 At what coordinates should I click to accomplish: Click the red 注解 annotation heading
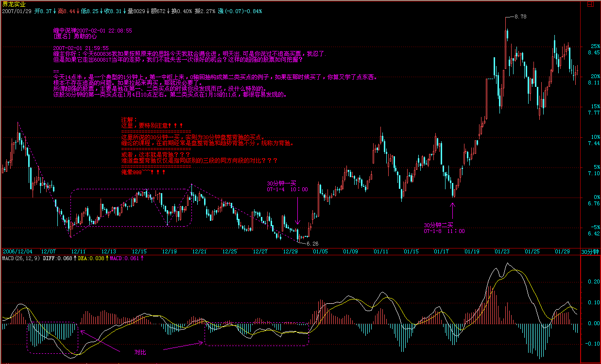[x=129, y=119]
